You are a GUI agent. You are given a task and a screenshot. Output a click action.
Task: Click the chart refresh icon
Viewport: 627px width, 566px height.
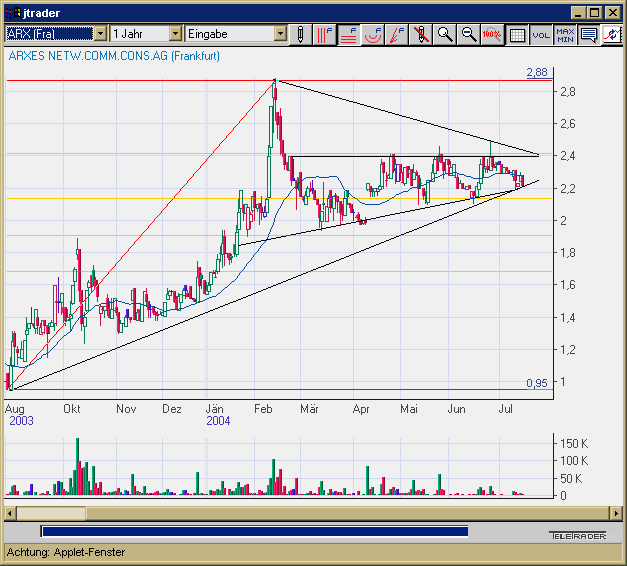[612, 34]
